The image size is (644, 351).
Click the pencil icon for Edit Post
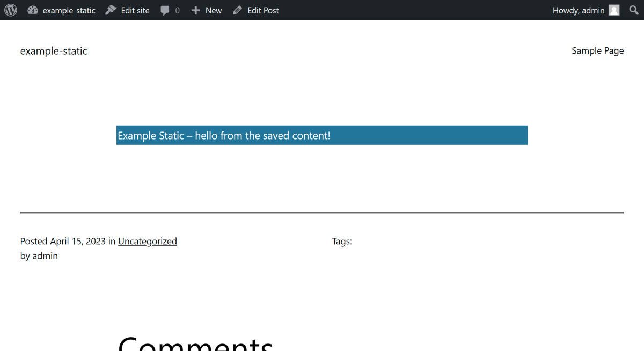pyautogui.click(x=238, y=10)
